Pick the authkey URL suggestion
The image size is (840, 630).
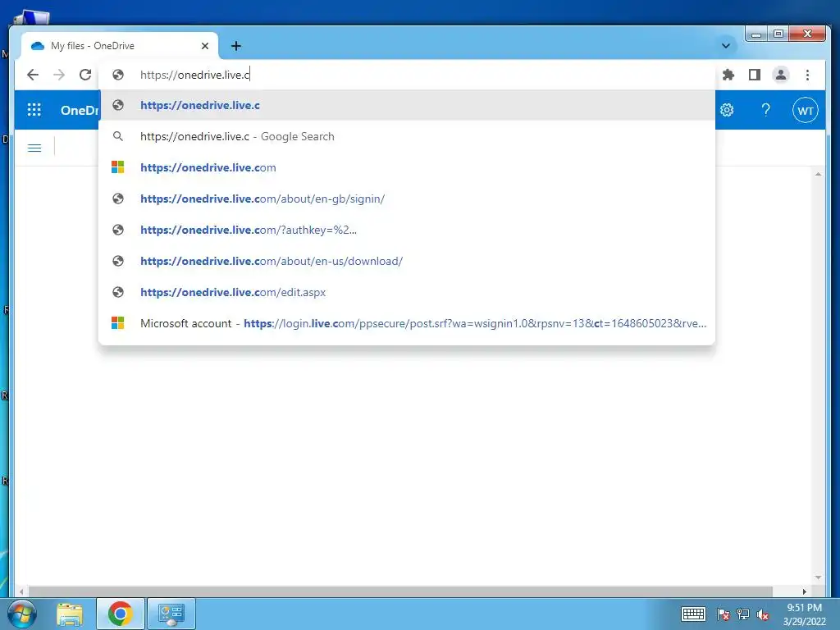[x=408, y=230]
